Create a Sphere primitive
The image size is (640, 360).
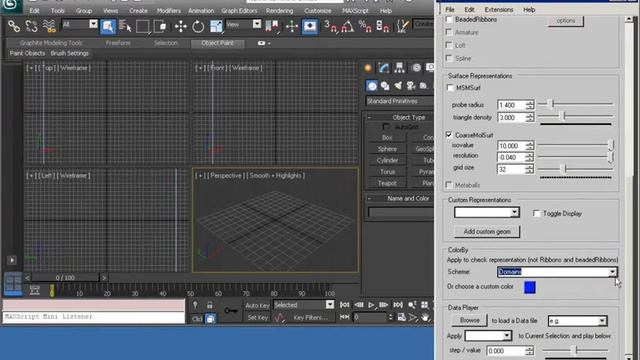click(x=387, y=149)
